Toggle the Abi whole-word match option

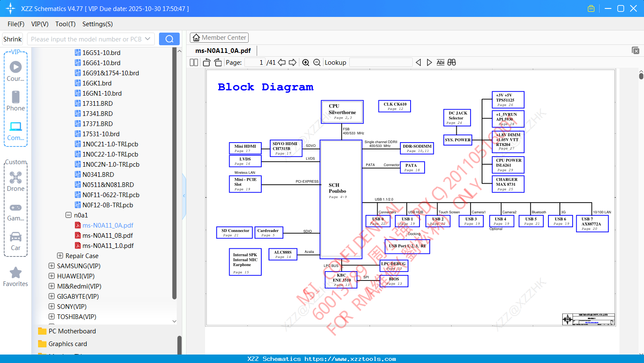coord(440,63)
